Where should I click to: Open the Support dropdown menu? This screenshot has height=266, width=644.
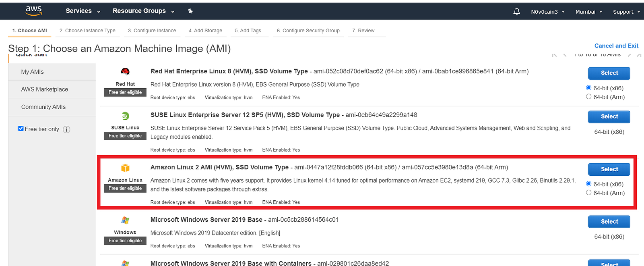(626, 12)
